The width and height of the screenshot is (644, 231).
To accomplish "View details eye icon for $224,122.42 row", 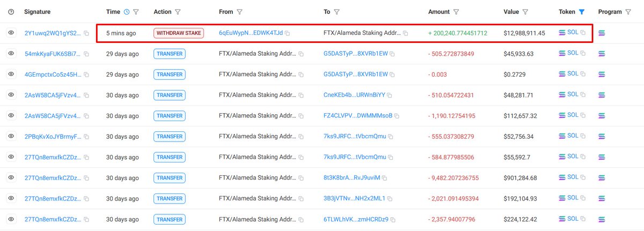I will [11, 219].
